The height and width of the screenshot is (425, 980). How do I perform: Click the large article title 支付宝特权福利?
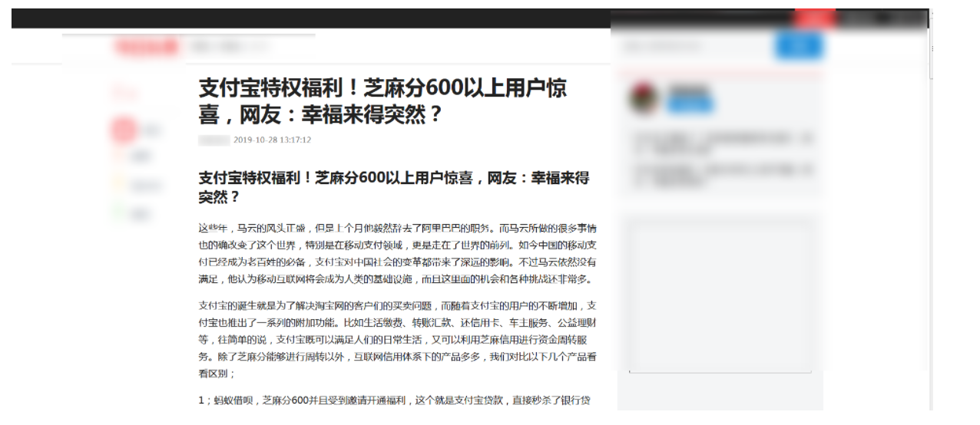[x=382, y=100]
